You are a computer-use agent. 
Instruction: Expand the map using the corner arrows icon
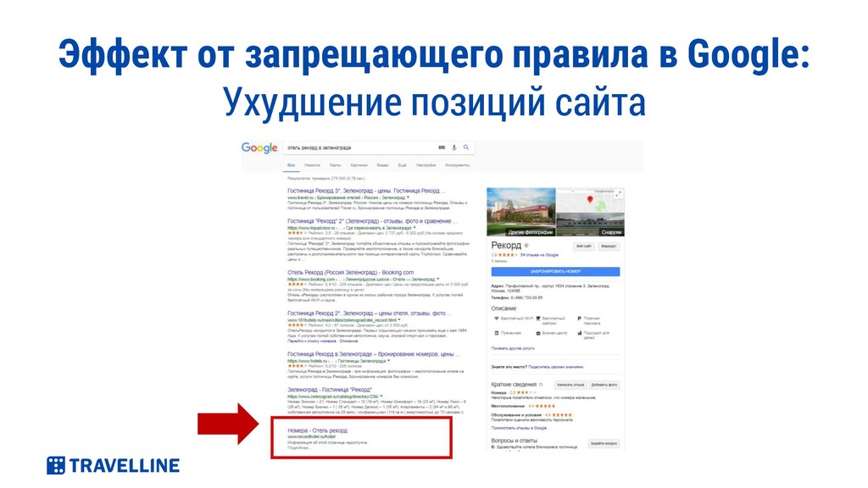(x=618, y=194)
